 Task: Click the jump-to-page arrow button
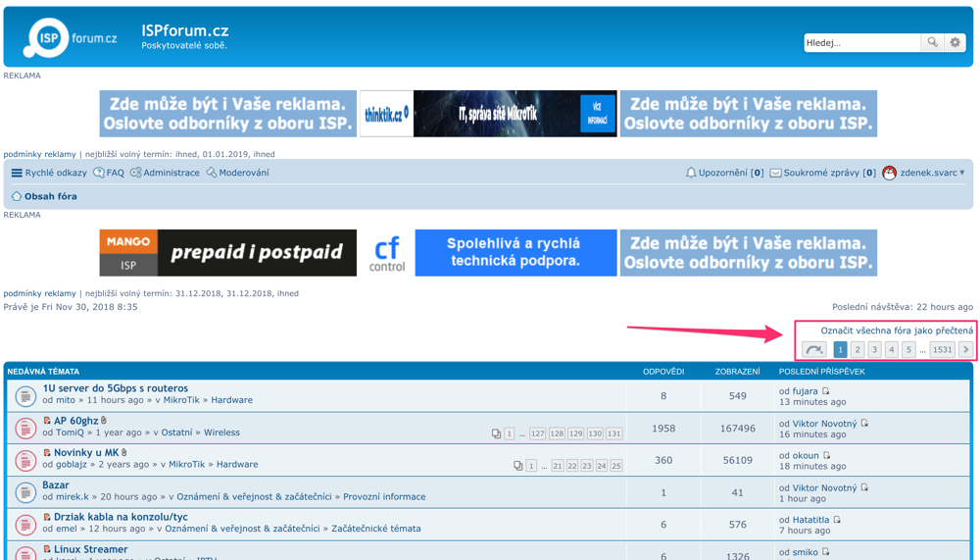coord(813,350)
